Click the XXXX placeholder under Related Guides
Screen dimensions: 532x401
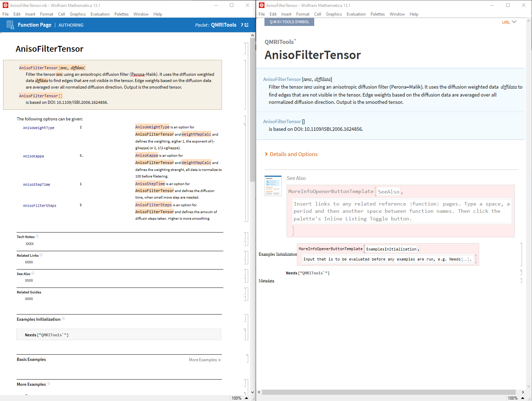29,299
